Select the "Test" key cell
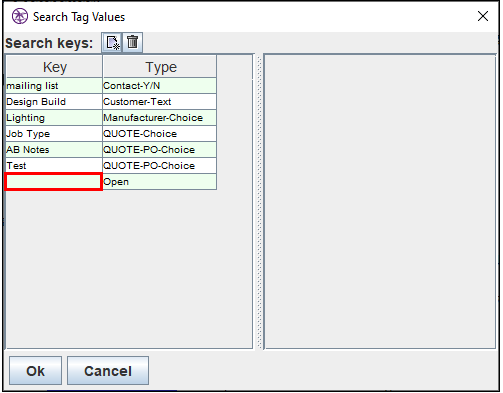This screenshot has height=393, width=503. click(x=54, y=166)
